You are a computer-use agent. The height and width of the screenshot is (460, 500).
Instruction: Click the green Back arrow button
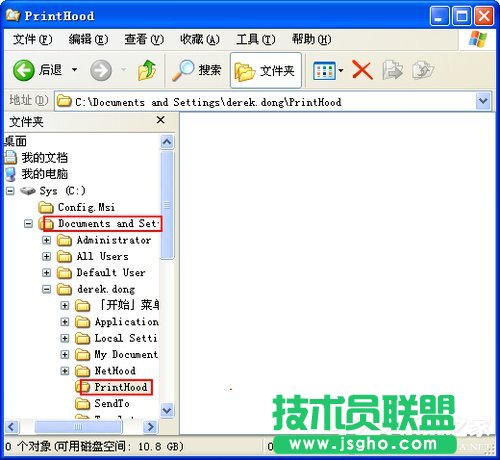23,70
